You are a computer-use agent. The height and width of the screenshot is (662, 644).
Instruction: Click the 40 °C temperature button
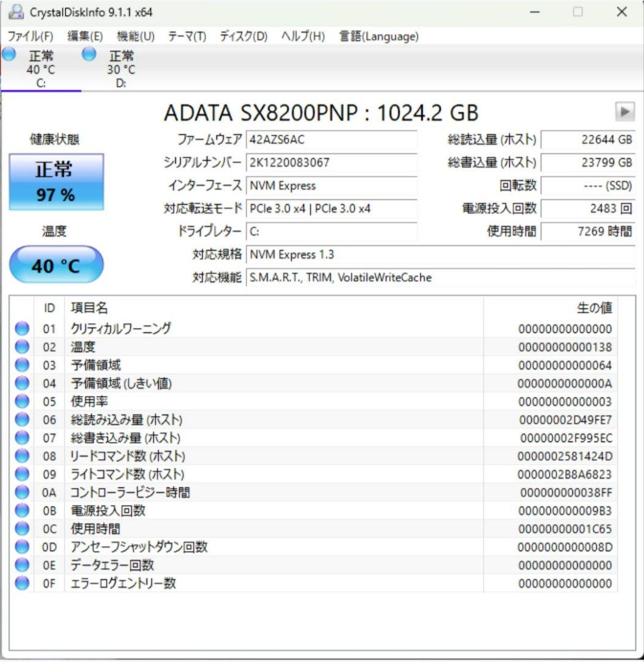point(56,263)
